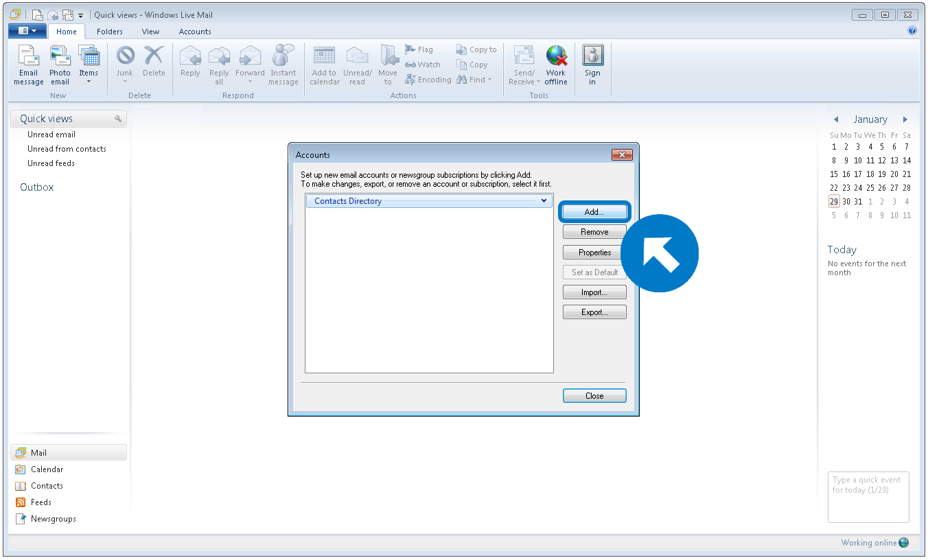Click the Working online status
928x560 pixels.
point(874,543)
